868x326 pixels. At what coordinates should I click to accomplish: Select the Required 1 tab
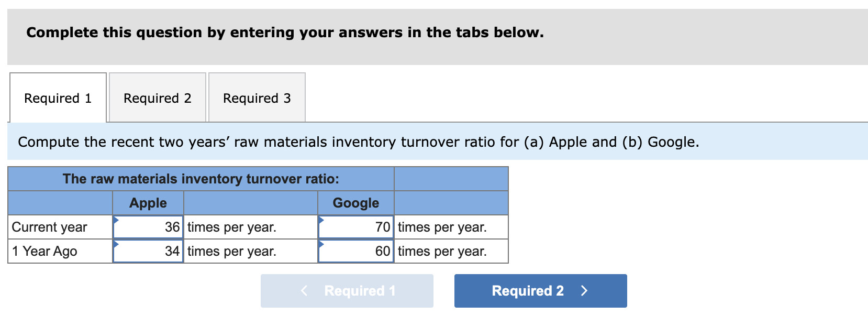click(58, 98)
